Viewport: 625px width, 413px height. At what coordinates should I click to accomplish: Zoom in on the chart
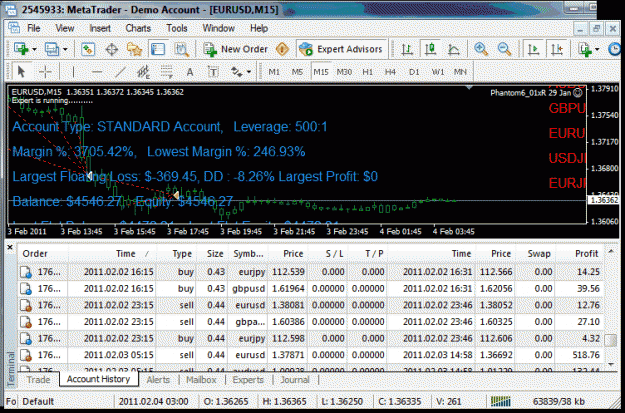481,49
